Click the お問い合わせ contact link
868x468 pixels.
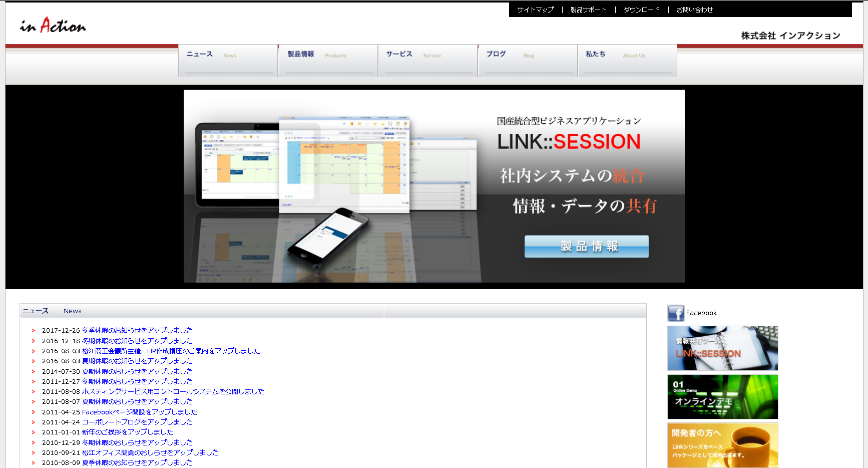click(694, 10)
